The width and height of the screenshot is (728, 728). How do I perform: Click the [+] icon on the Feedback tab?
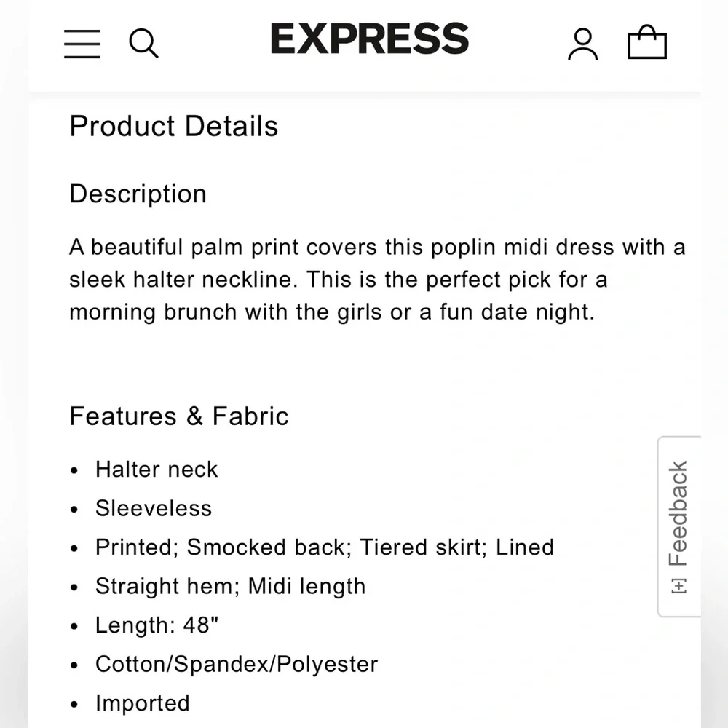679,582
